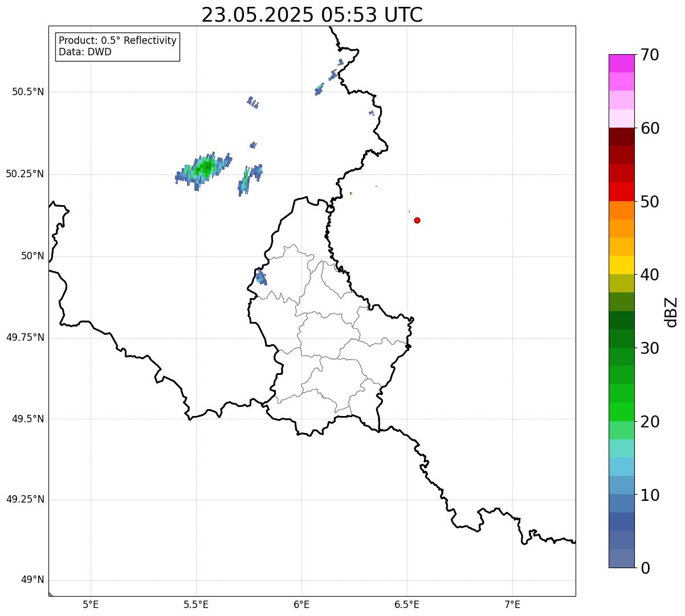Select the turquoise colorbar segment between 15 and 17.5 dBZ

point(621,448)
